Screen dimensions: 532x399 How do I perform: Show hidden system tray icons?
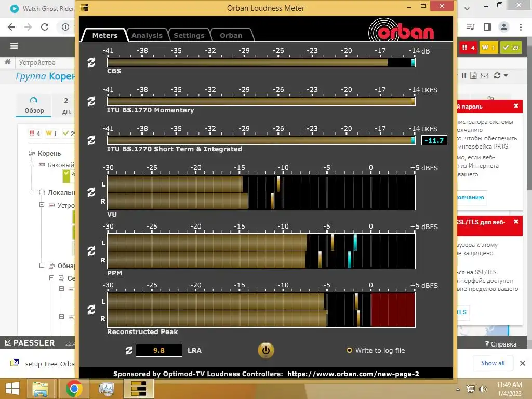[458, 389]
